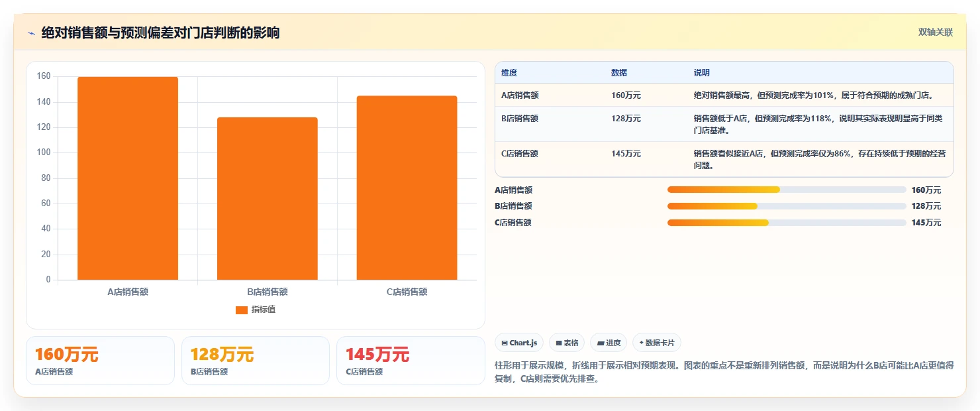980x411 pixels.
Task: Click 160万元 at the progress bar's end
Action: pyautogui.click(x=926, y=190)
